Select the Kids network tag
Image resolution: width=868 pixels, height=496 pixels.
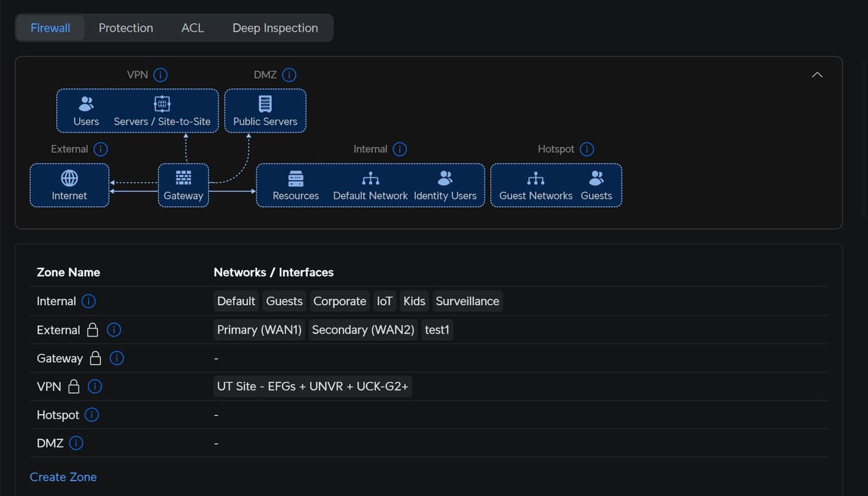click(x=414, y=301)
